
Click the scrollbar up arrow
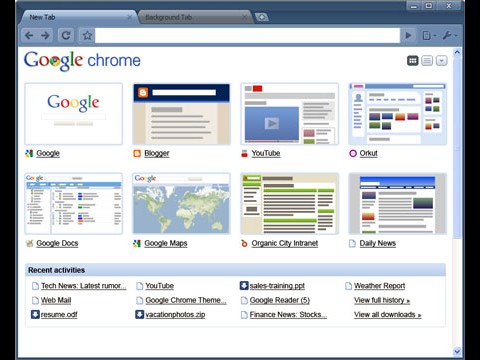(x=457, y=52)
